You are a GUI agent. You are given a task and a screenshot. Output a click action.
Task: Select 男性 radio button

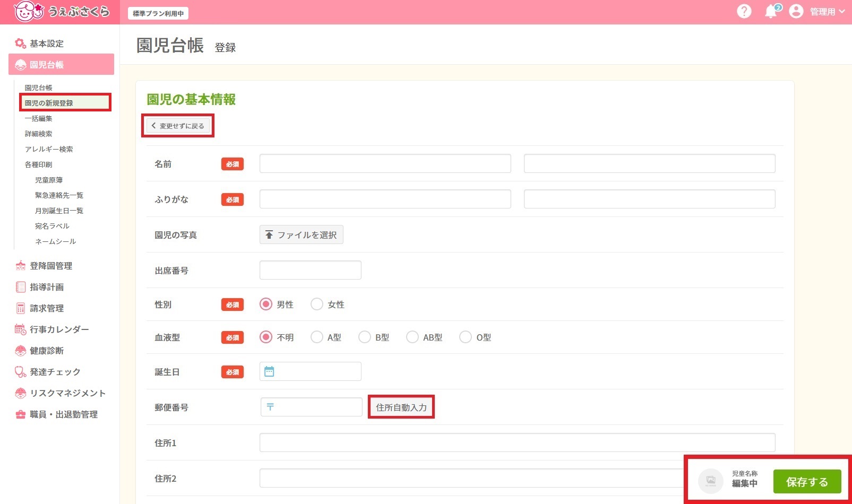[x=266, y=304]
